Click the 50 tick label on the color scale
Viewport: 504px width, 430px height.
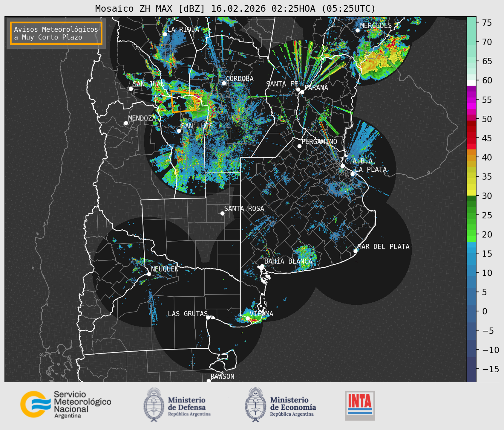point(487,119)
